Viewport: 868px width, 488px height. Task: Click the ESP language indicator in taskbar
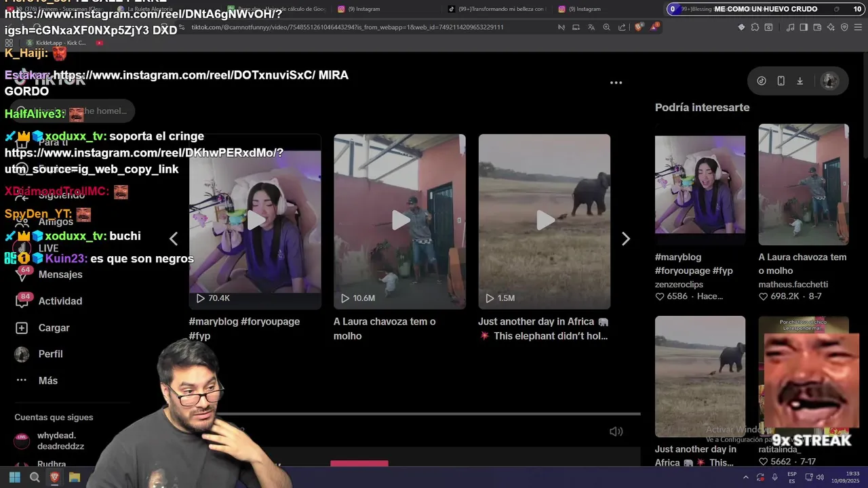click(792, 477)
